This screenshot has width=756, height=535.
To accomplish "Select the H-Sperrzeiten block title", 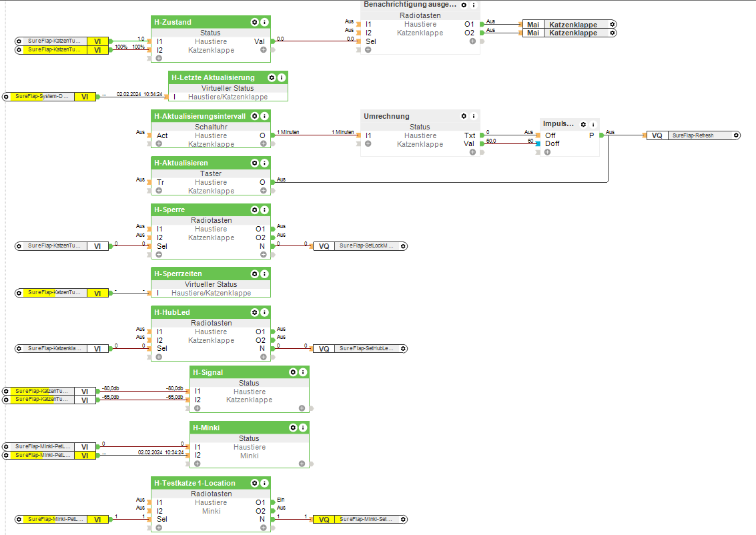I will [x=178, y=274].
